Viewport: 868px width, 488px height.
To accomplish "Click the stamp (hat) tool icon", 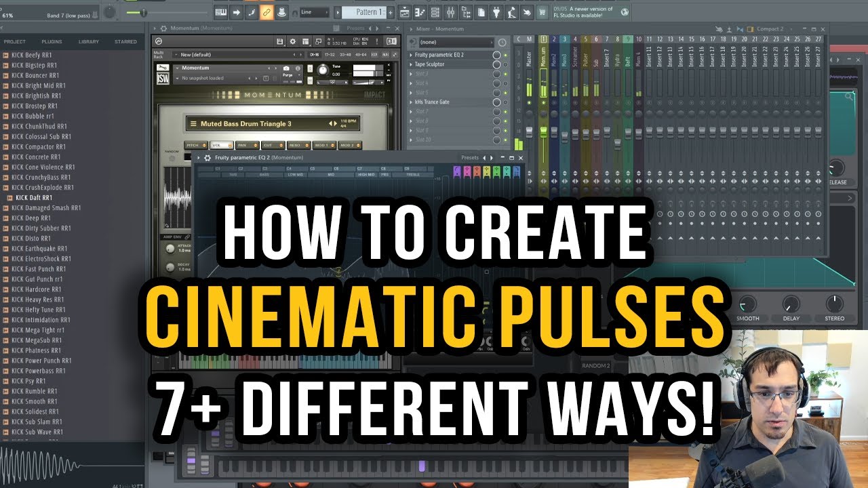I will (281, 12).
